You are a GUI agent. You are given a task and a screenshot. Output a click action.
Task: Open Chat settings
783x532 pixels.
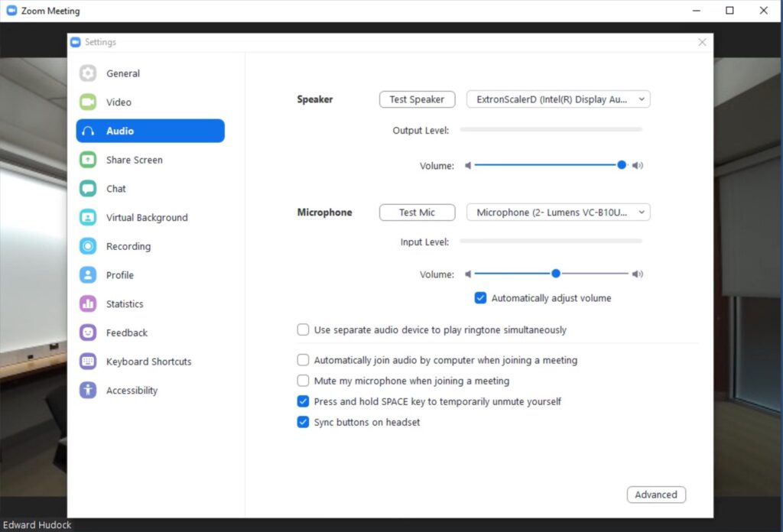point(151,189)
